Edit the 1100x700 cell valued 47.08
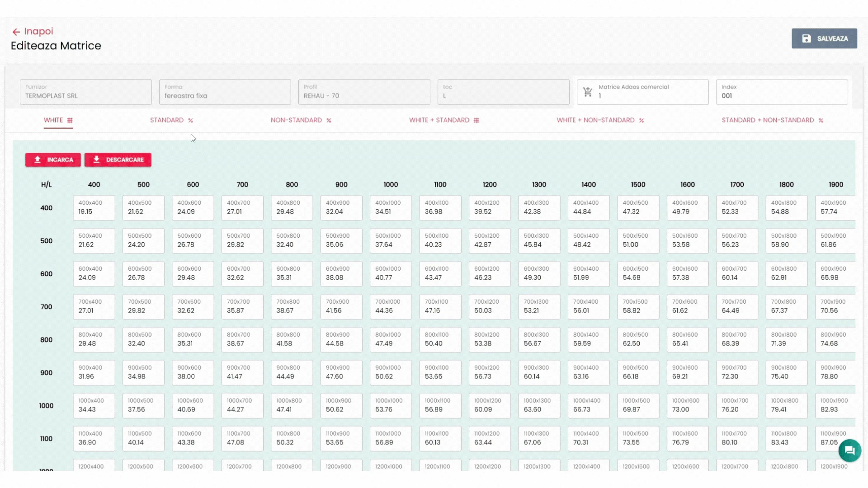868x488 pixels. 242,439
